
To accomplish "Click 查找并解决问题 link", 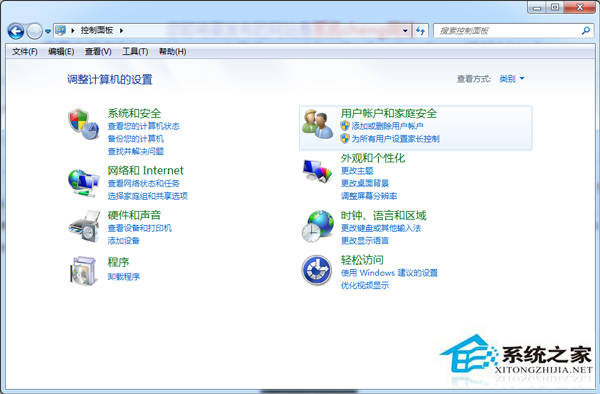I will point(135,151).
